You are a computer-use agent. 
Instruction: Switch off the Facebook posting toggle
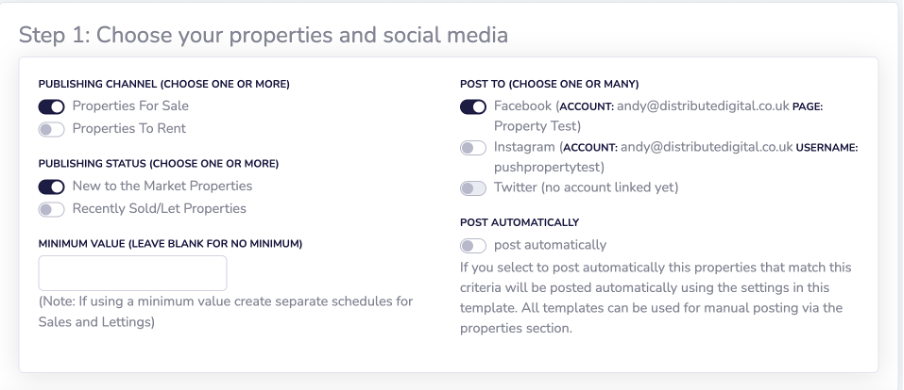point(473,107)
